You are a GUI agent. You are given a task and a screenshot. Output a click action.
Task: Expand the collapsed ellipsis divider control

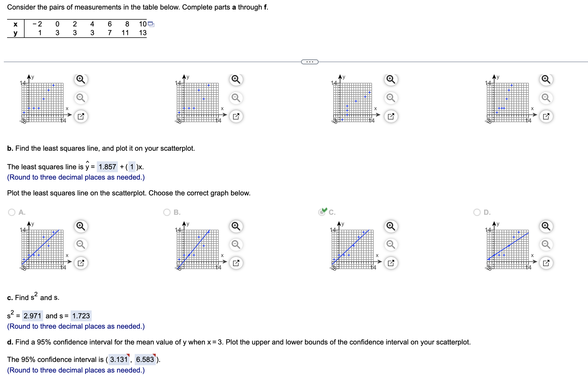(x=310, y=62)
